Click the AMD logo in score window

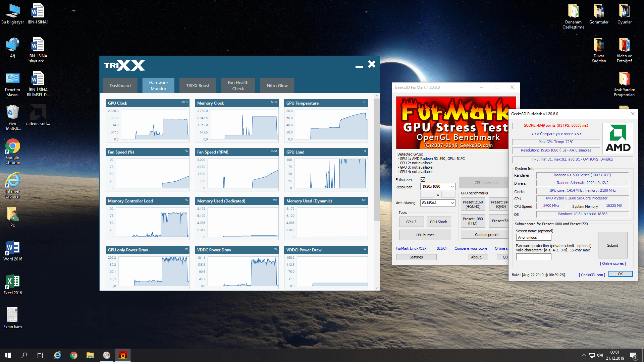tap(618, 138)
